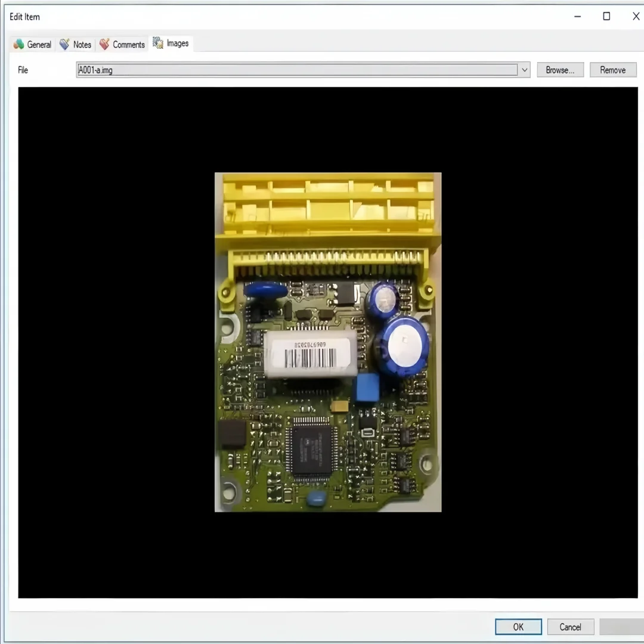Confirm changes with the OK button
Viewport: 644px width, 644px height.
point(518,627)
